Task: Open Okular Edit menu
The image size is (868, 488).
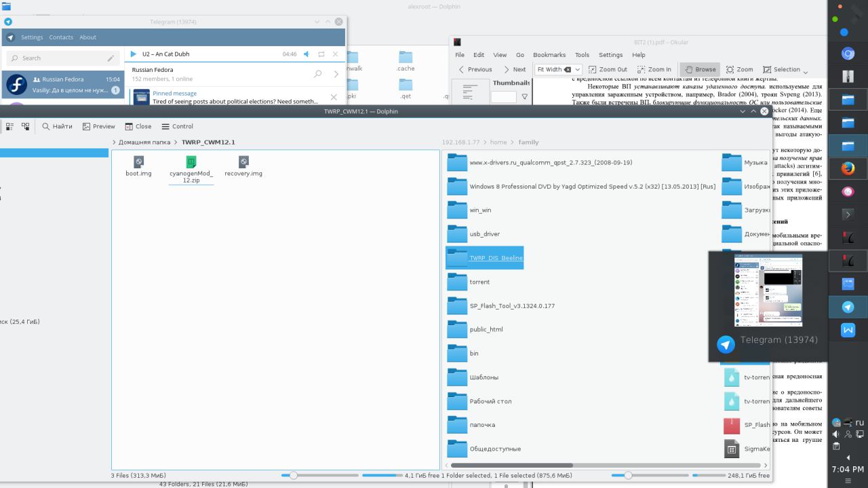Action: tap(479, 55)
